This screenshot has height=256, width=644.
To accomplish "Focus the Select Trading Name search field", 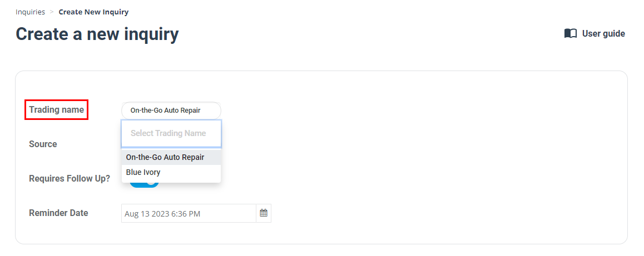I will pyautogui.click(x=171, y=133).
